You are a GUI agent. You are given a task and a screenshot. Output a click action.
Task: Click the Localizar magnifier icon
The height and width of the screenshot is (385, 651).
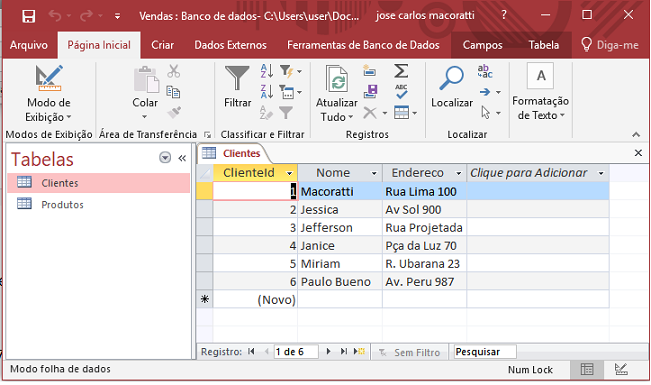451,78
